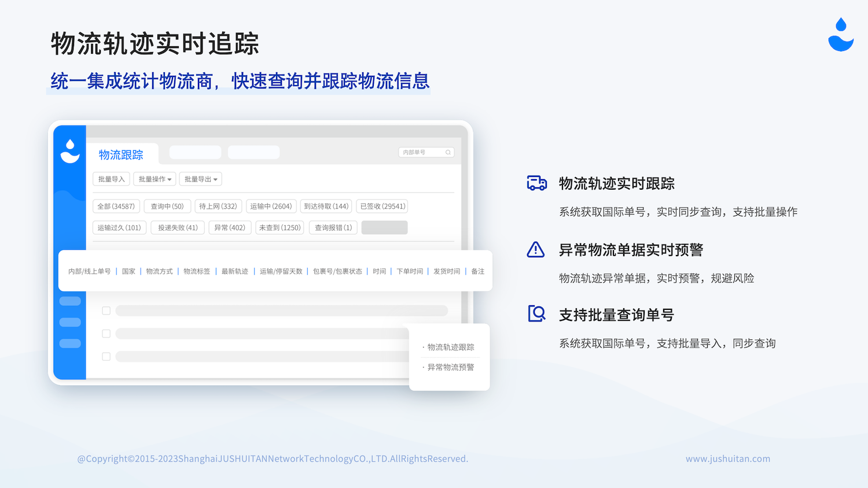The width and height of the screenshot is (868, 488).
Task: Filter by 待上网 (332)
Action: coord(218,206)
